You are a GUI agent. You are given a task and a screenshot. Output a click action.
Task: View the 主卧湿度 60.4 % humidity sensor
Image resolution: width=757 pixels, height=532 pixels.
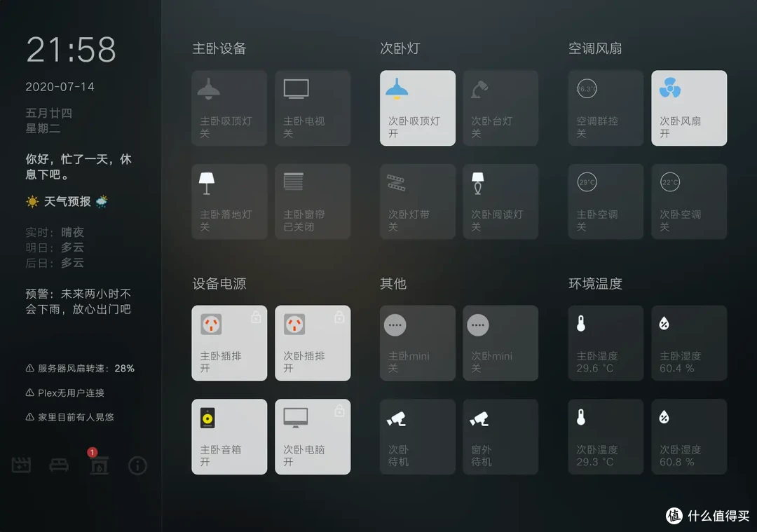tap(689, 343)
